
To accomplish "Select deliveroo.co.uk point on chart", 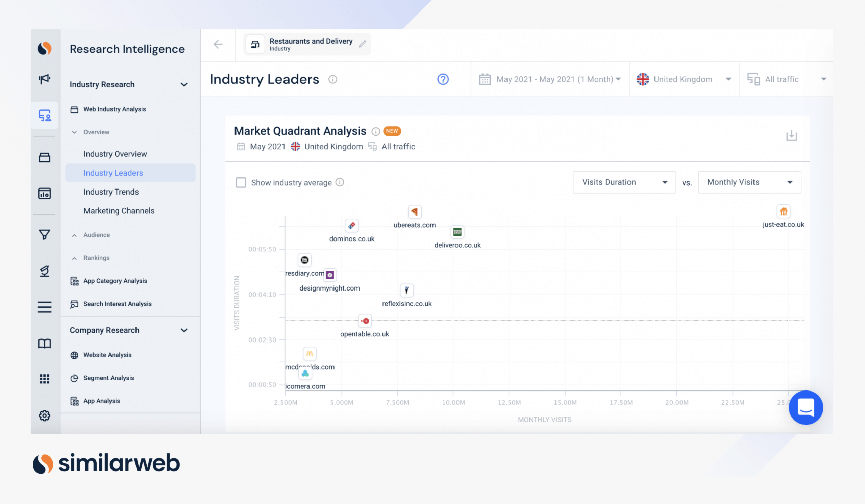I will click(457, 232).
